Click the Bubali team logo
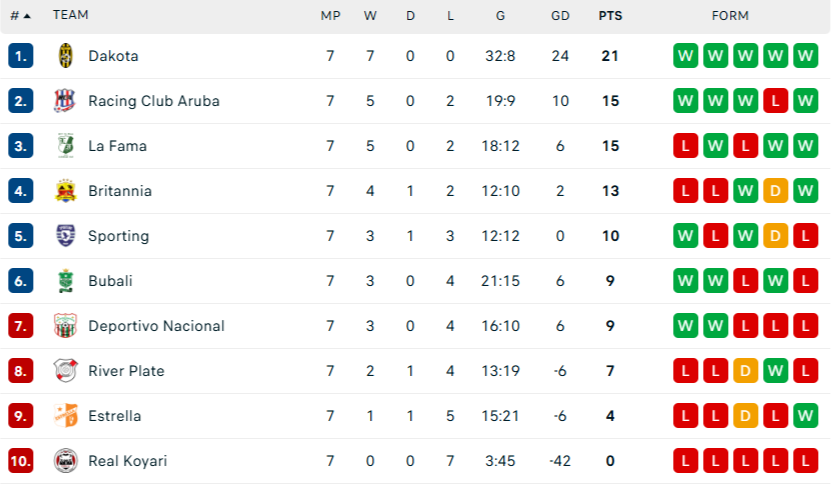This screenshot has width=838, height=492. [65, 281]
